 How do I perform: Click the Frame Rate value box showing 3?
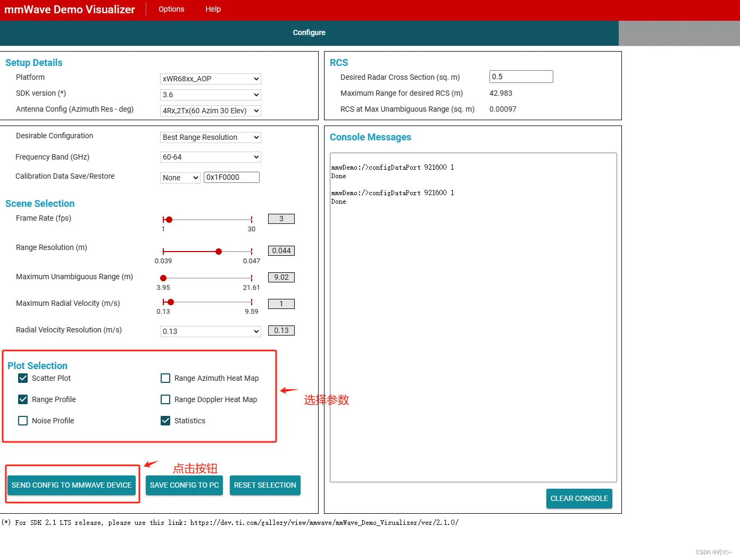(x=281, y=219)
